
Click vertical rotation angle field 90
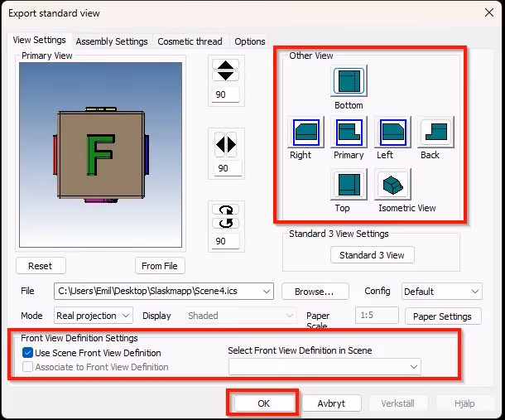[x=225, y=94]
